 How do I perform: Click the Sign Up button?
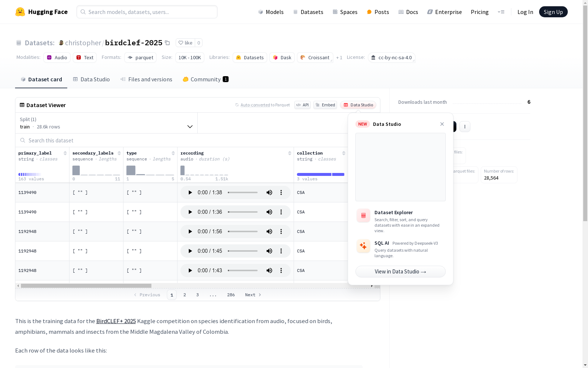[x=553, y=12]
